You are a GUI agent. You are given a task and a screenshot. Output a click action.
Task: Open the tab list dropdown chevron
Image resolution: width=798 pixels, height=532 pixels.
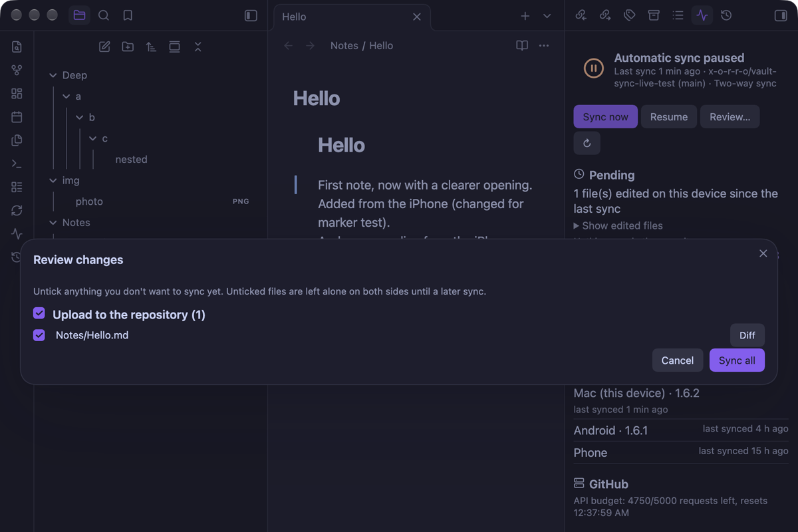(547, 16)
